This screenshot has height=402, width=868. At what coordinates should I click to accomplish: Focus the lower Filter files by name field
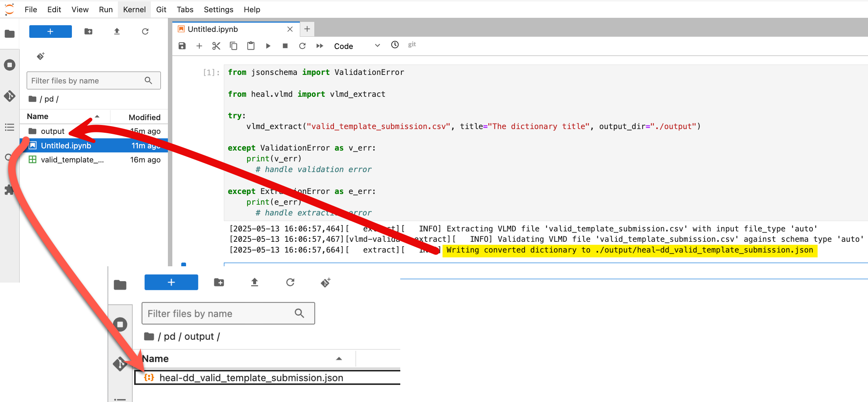pyautogui.click(x=228, y=313)
